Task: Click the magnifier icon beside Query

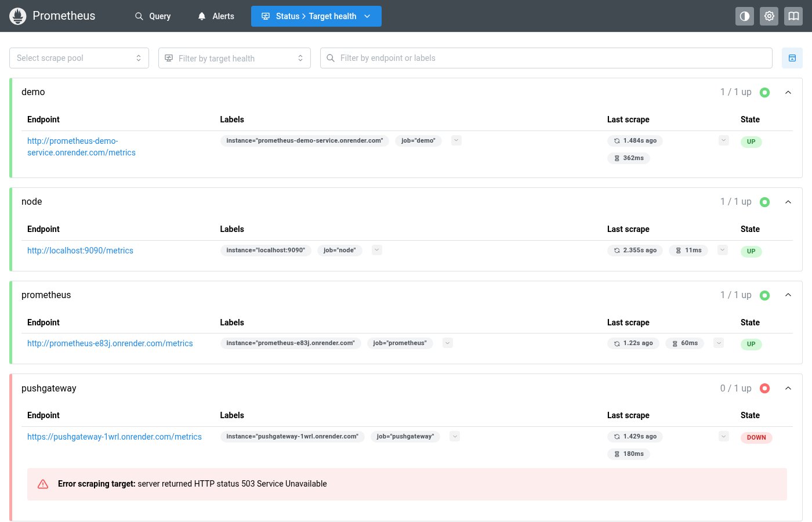Action: click(x=139, y=16)
